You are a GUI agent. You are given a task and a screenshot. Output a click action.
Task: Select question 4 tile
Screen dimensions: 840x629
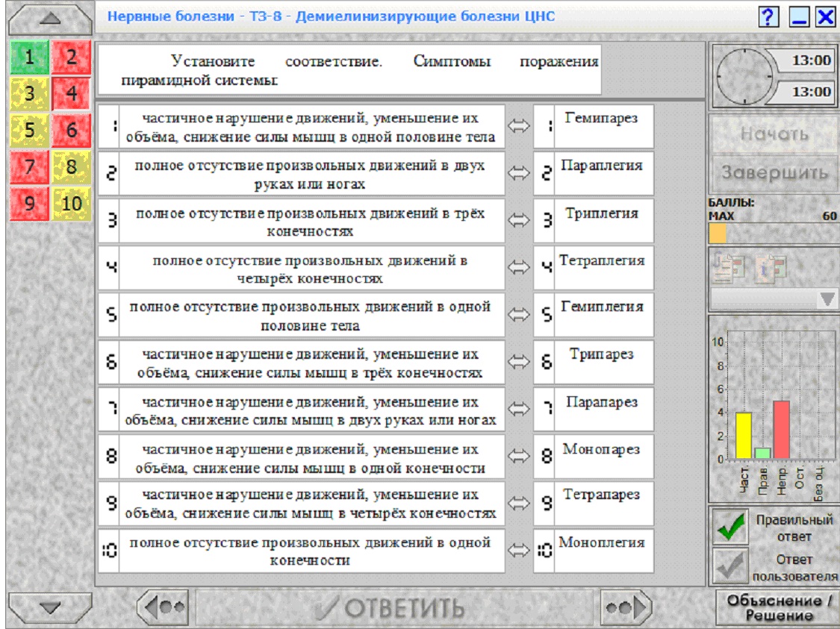[71, 94]
